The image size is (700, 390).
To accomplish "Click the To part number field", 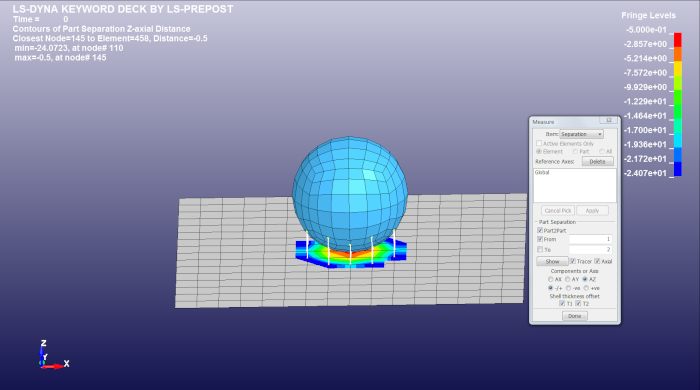I will [x=590, y=249].
